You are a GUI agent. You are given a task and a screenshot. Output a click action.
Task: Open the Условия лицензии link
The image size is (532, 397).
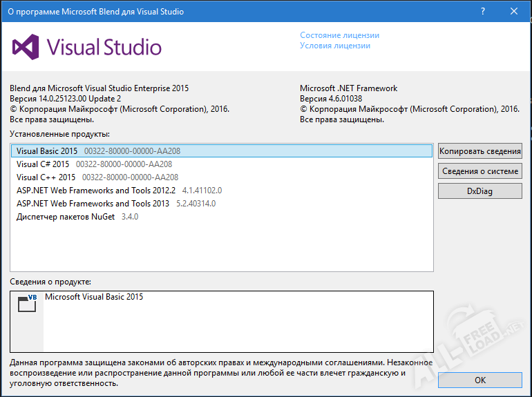(334, 46)
